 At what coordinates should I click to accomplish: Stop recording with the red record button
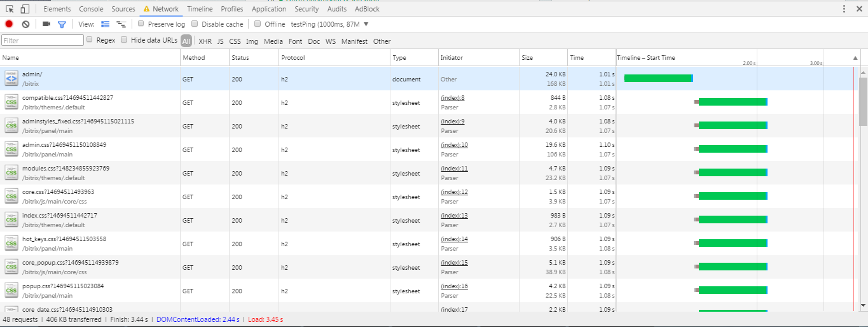point(9,24)
